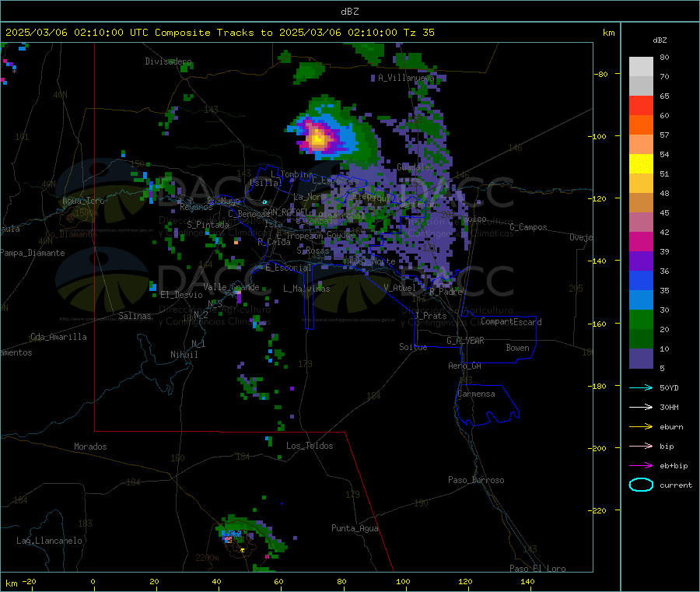Pick the royal blue 35-36 dBZ band

(641, 280)
